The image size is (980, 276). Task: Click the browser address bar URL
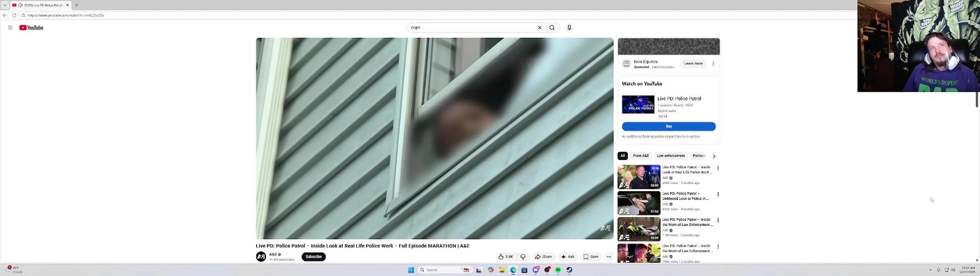65,15
